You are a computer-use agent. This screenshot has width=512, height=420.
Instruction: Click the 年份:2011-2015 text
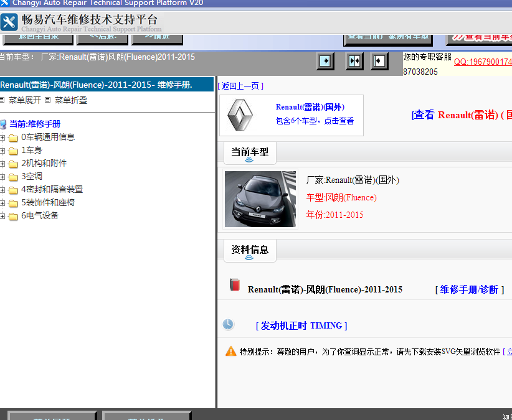click(x=334, y=215)
